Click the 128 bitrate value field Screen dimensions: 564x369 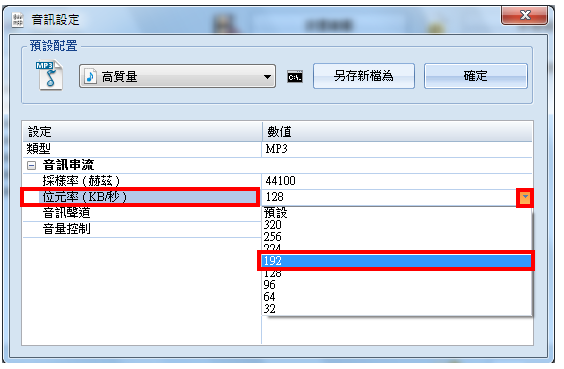pos(390,197)
